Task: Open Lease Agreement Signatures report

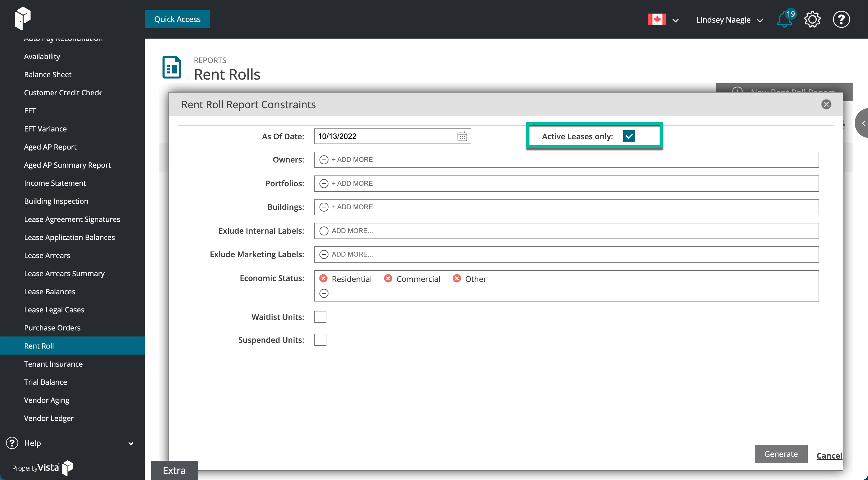Action: pyautogui.click(x=72, y=219)
